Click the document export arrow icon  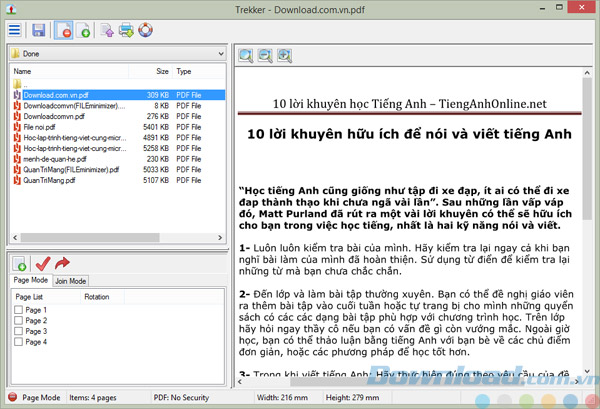pyautogui.click(x=110, y=29)
